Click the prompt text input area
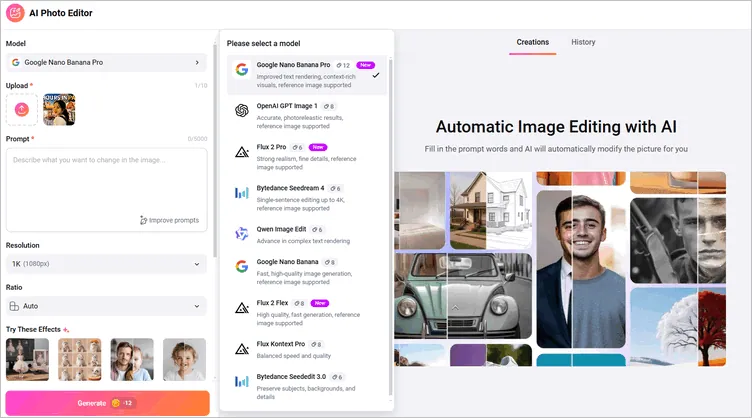Image resolution: width=752 pixels, height=418 pixels. pyautogui.click(x=106, y=189)
